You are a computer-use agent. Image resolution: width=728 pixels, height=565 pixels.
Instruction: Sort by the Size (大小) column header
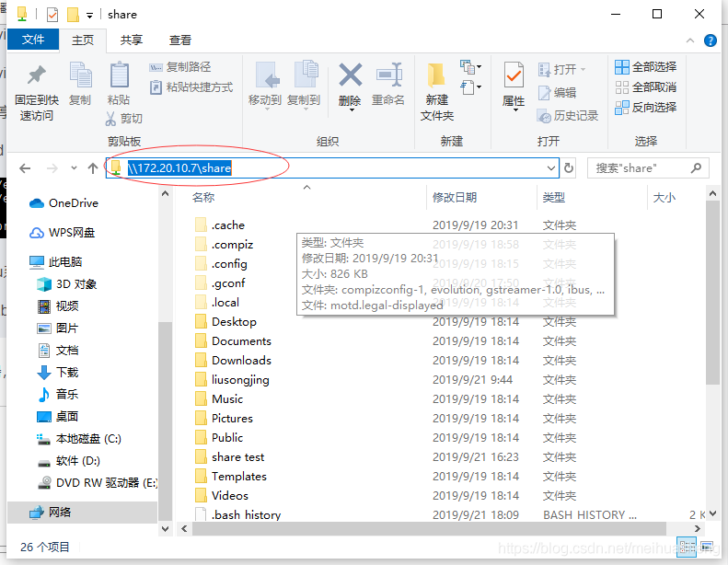664,198
